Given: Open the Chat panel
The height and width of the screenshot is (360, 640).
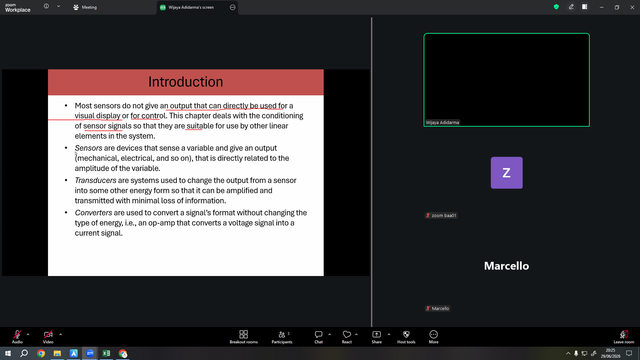Looking at the screenshot, I should tap(318, 337).
